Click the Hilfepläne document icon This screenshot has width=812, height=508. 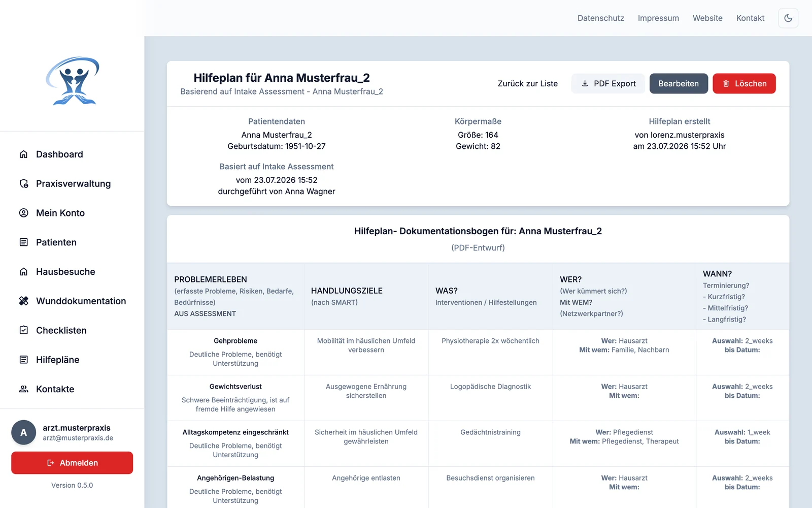pos(23,360)
